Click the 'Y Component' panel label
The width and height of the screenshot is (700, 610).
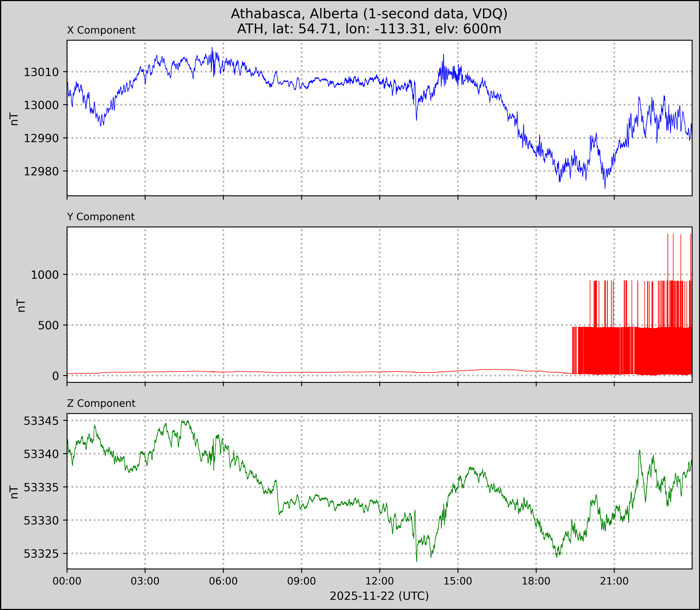tap(101, 217)
